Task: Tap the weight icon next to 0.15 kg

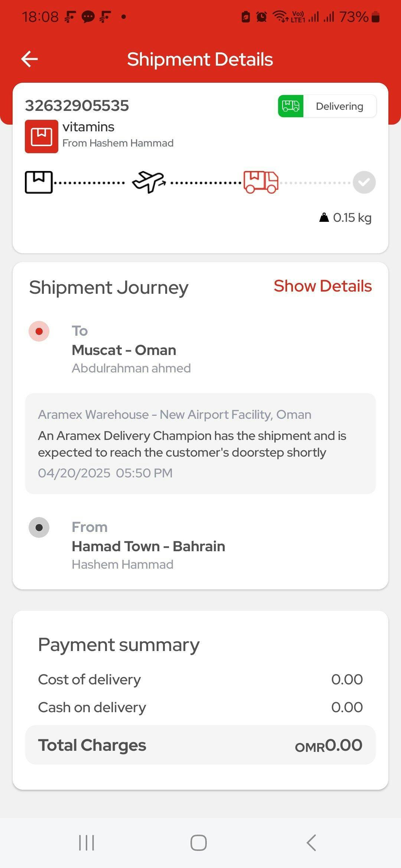Action: coord(324,217)
